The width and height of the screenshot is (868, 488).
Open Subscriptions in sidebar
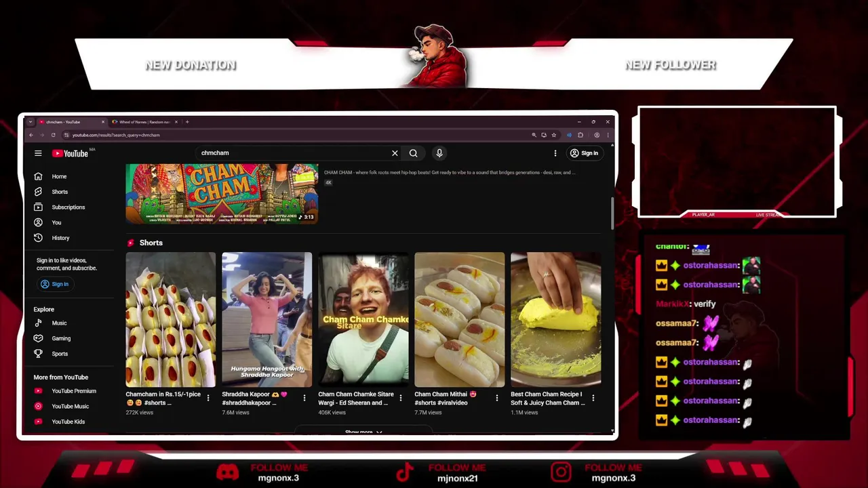pyautogui.click(x=70, y=207)
